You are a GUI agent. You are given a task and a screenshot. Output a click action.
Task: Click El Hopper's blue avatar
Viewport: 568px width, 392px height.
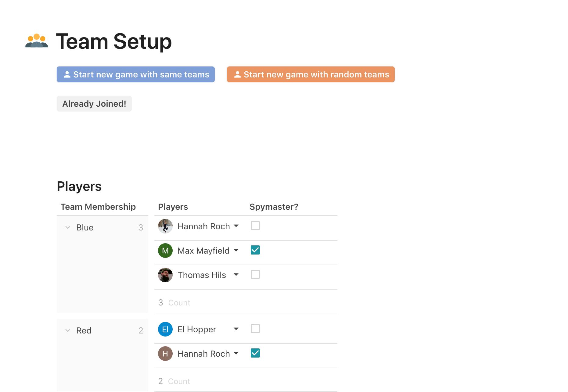click(165, 329)
